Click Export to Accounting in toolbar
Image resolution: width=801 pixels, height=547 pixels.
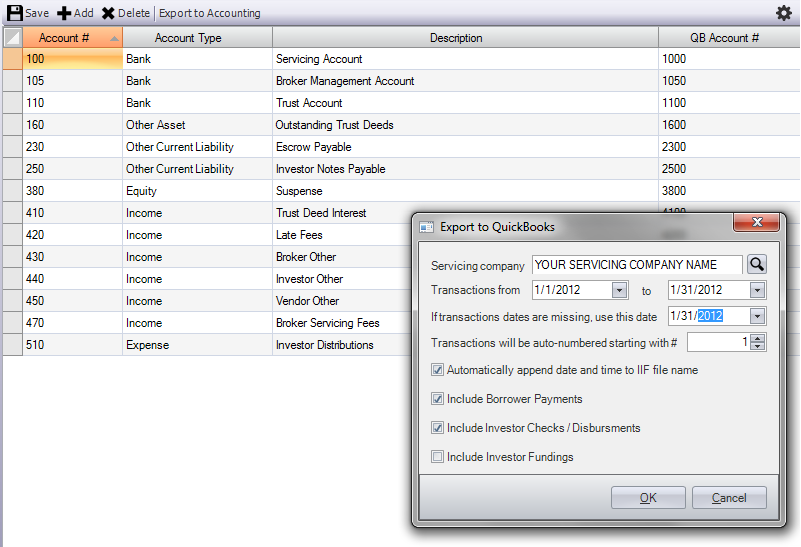pos(209,13)
